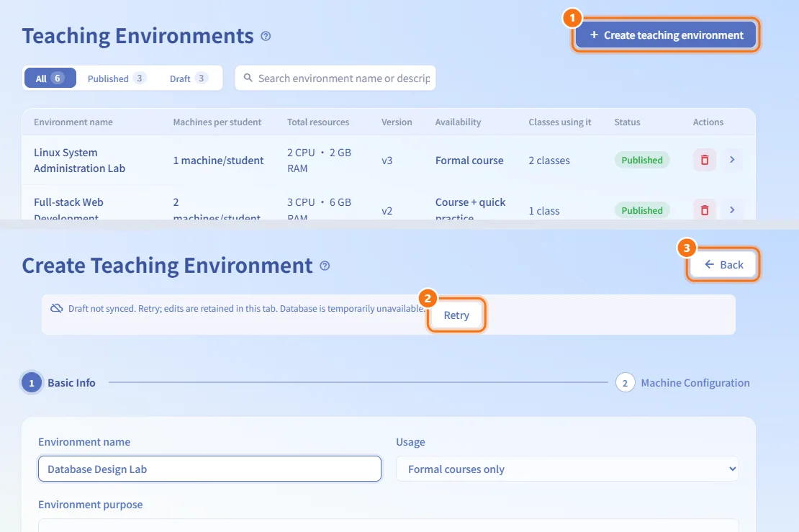799x532 pixels.
Task: Open help icon beside Teaching Environments title
Action: [x=266, y=36]
